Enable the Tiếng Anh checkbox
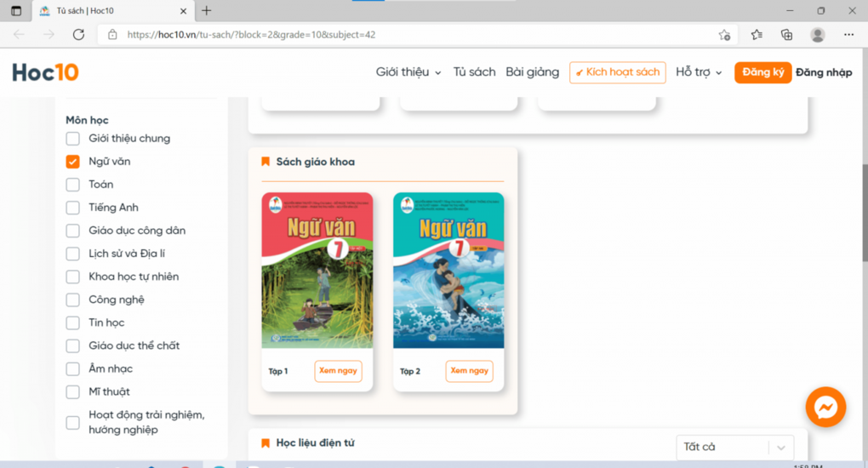 click(x=72, y=208)
